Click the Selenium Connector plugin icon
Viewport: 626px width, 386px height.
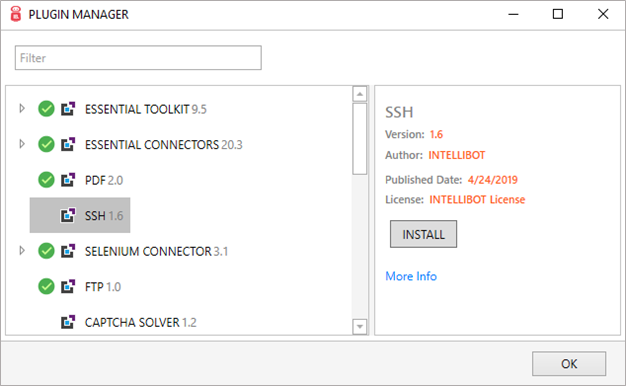point(68,251)
